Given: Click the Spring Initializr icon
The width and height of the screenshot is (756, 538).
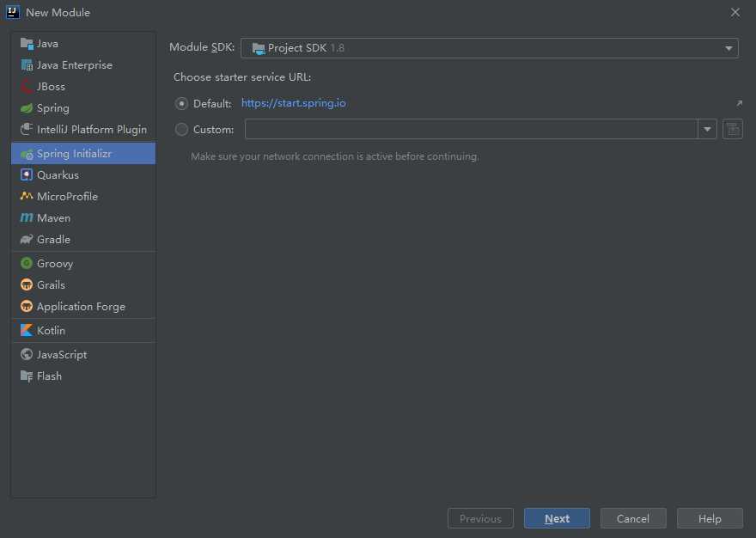Looking at the screenshot, I should pyautogui.click(x=27, y=154).
